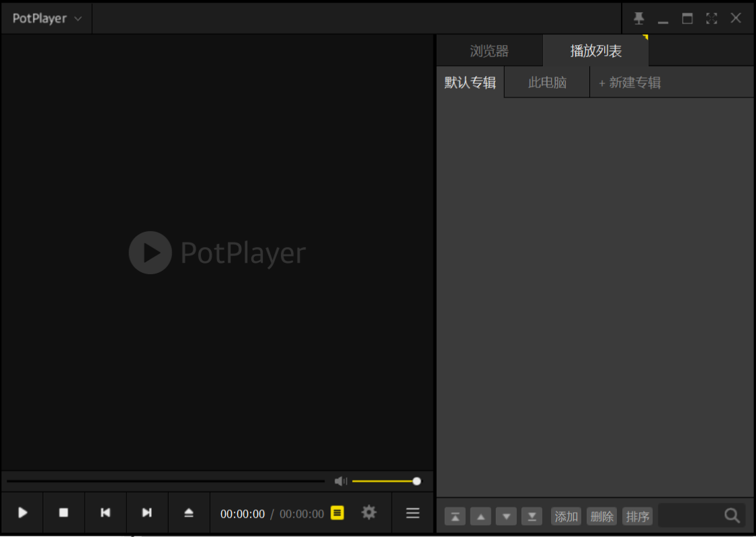The width and height of the screenshot is (756, 537).
Task: Click the magnifier search icon
Action: pyautogui.click(x=732, y=515)
